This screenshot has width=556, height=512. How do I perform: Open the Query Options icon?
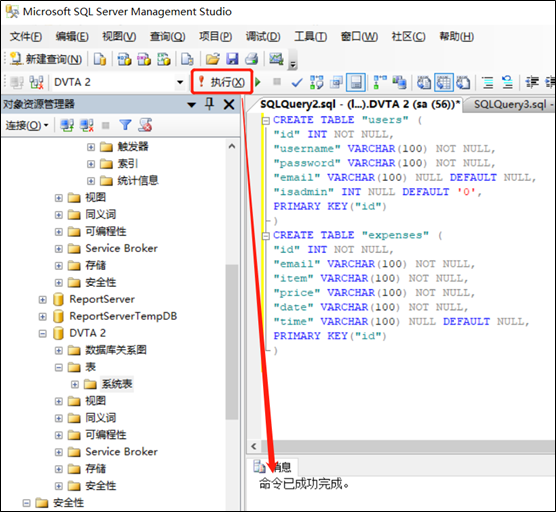click(x=336, y=82)
